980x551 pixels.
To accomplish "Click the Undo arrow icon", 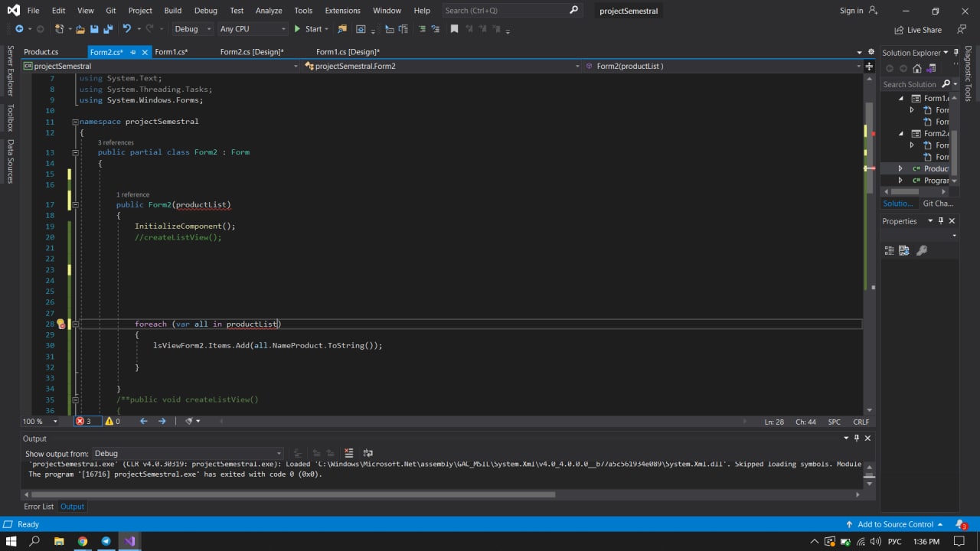I will 127,29.
